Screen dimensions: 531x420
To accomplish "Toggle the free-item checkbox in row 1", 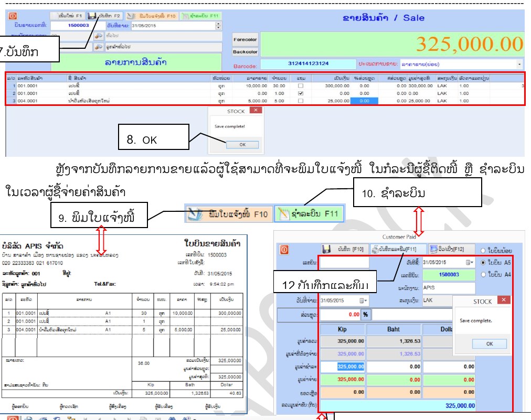I will [x=300, y=86].
